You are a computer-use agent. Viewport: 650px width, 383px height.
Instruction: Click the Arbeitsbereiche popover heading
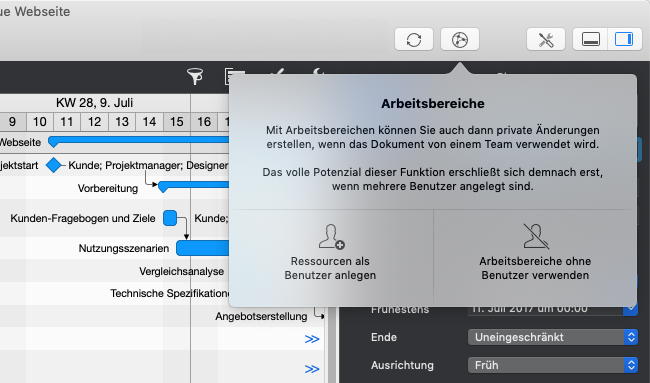[433, 103]
